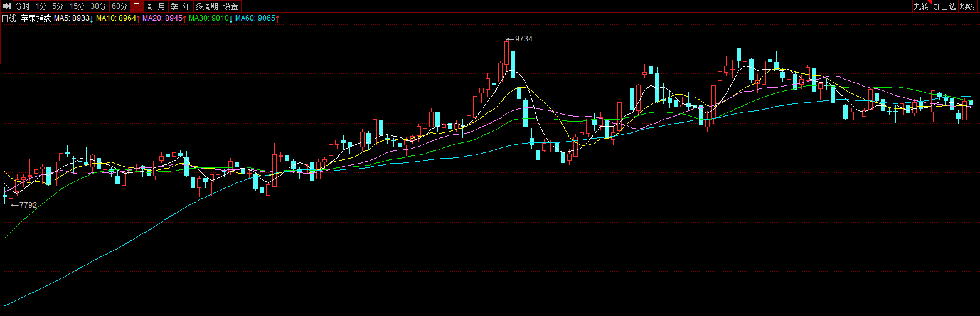This screenshot has width=980, height=316.
Task: Select the 60分 period tab
Action: tap(120, 6)
